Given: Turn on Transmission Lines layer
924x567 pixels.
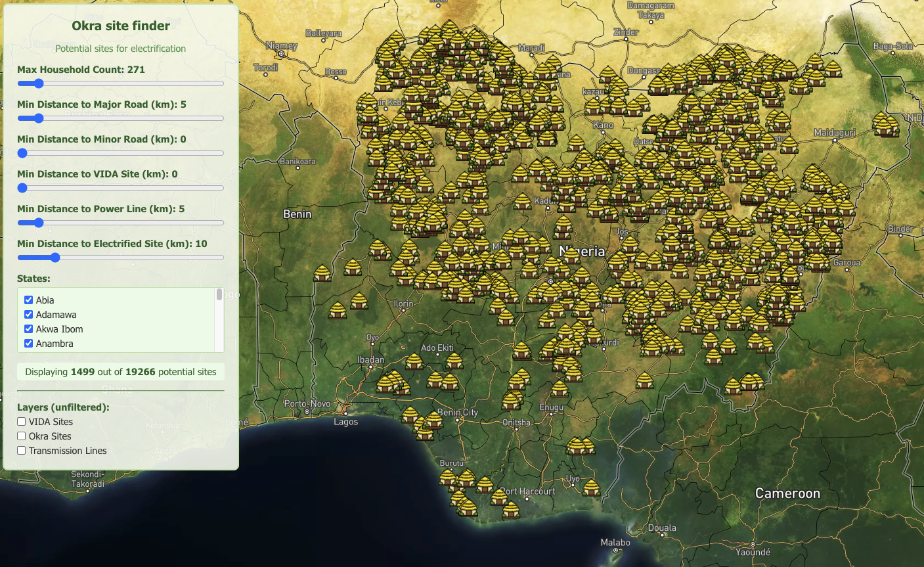Looking at the screenshot, I should (x=22, y=451).
